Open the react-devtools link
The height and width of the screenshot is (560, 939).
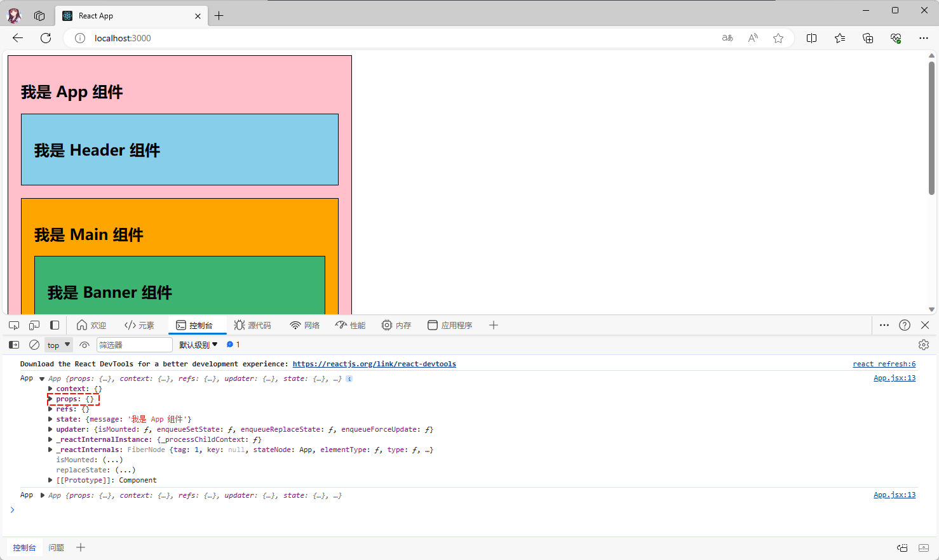click(374, 364)
